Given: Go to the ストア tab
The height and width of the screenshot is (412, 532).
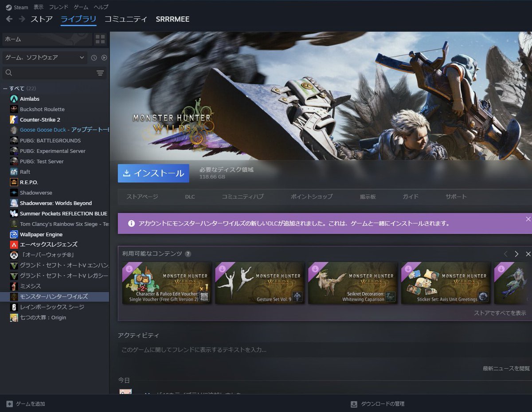Looking at the screenshot, I should tap(42, 19).
